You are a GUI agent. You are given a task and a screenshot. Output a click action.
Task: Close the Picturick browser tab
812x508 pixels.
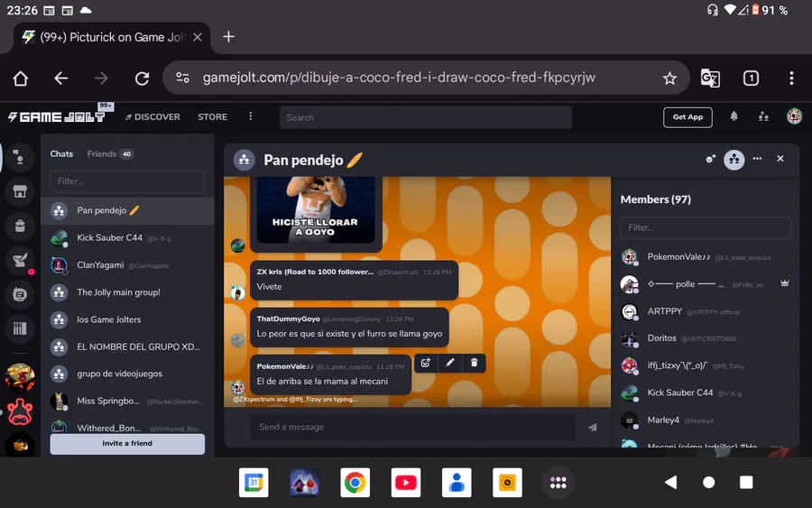pyautogui.click(x=198, y=37)
